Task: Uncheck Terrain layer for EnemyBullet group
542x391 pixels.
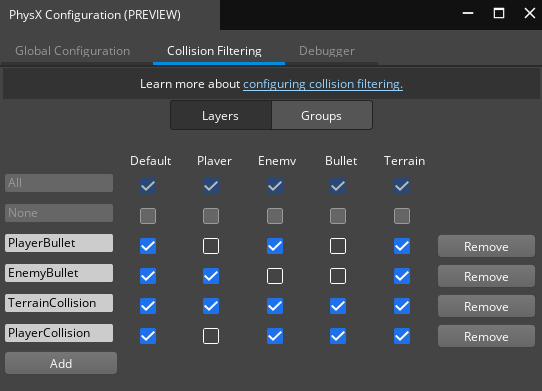Action: tap(402, 276)
